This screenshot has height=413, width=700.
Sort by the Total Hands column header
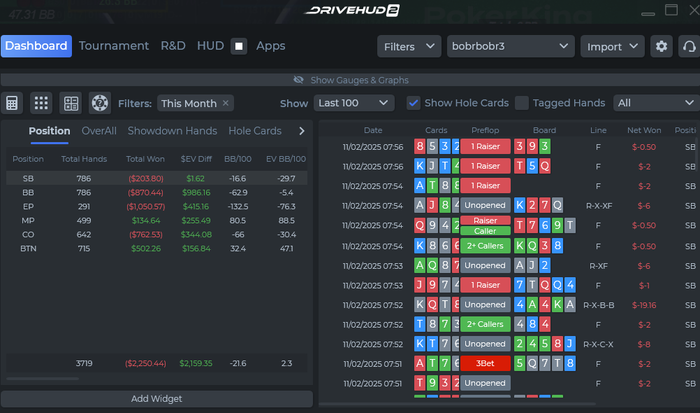[x=84, y=159]
